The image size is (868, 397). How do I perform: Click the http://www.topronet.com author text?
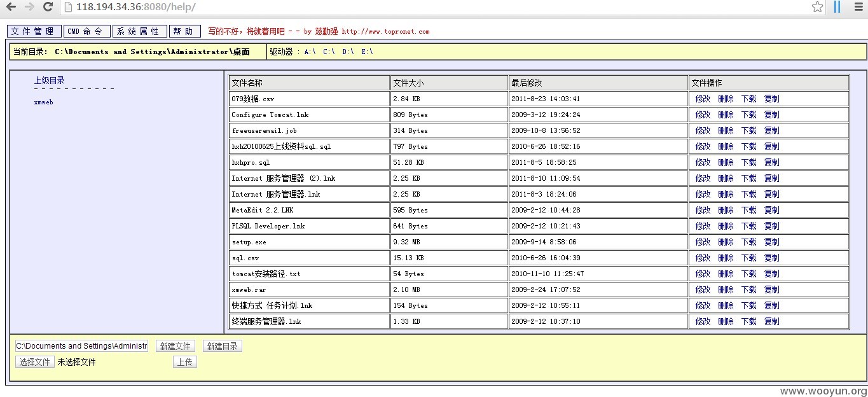pos(385,31)
